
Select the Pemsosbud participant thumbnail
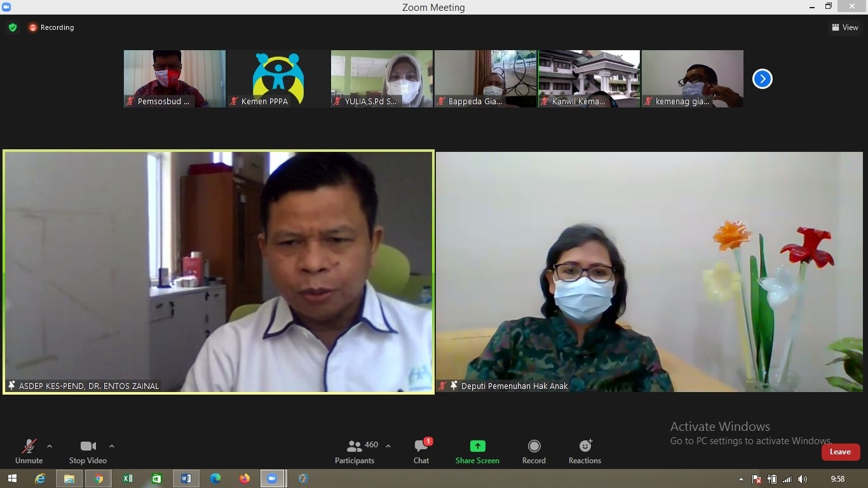click(175, 79)
